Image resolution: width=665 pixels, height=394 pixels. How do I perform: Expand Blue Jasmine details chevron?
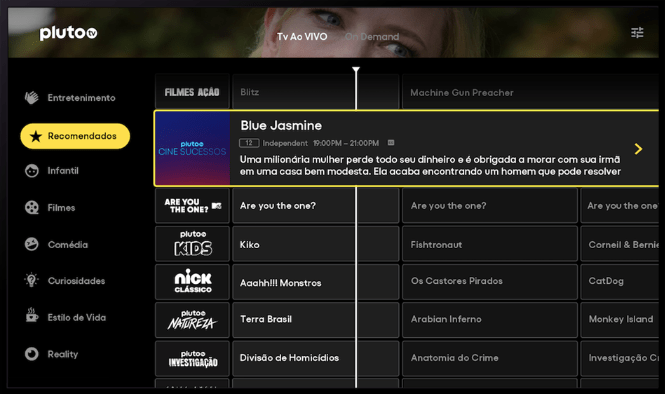[638, 149]
